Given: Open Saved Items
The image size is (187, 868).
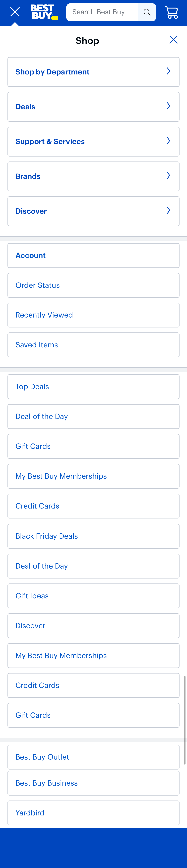Looking at the screenshot, I should click(93, 345).
